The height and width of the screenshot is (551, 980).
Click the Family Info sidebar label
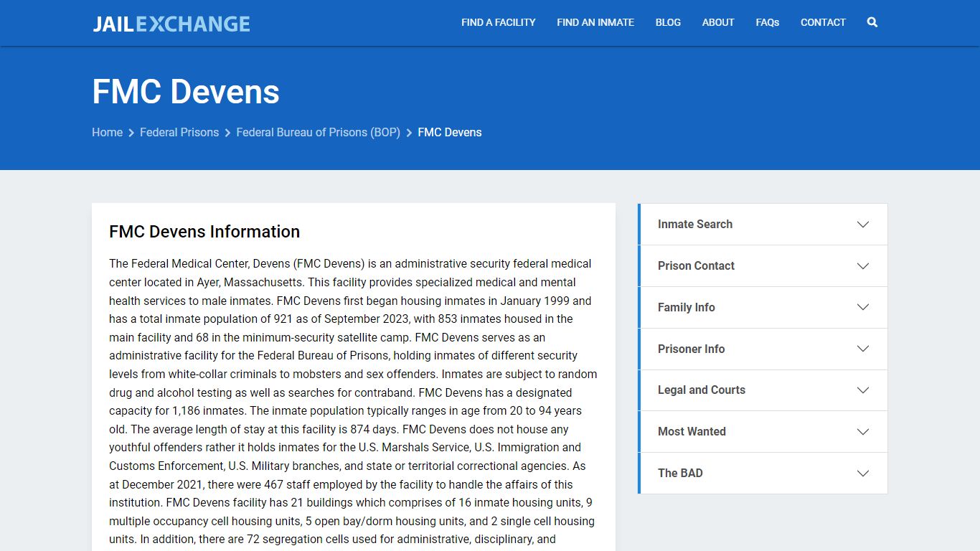(687, 307)
